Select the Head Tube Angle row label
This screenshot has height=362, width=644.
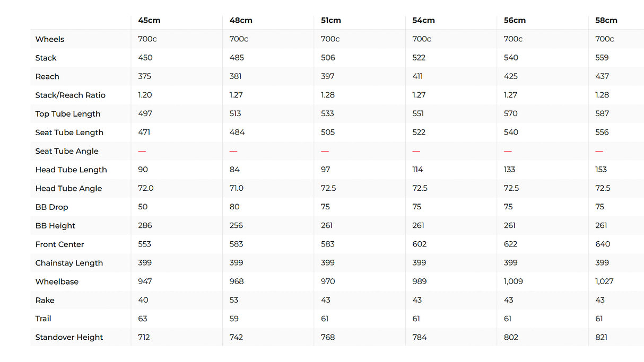point(68,189)
